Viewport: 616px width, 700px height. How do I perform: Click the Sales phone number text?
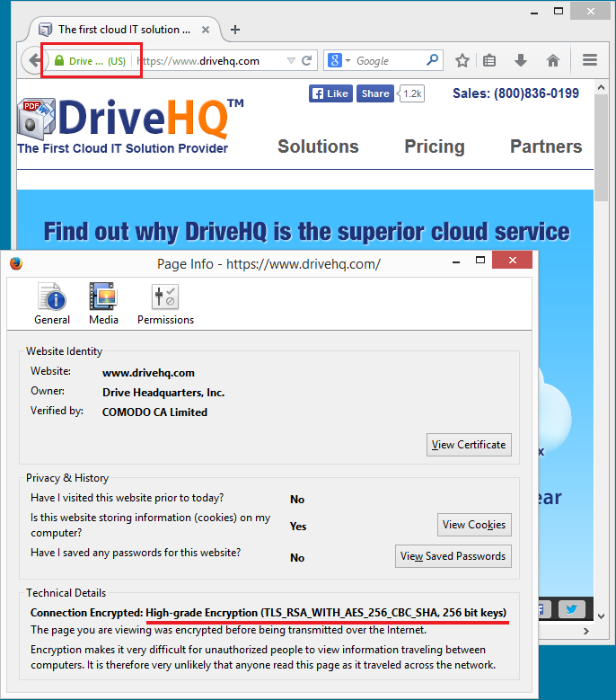515,93
